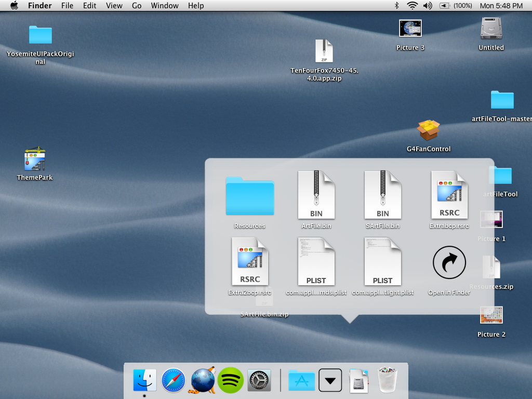The image size is (532, 399).
Task: Launch Spotify from the Dock
Action: pos(231,380)
